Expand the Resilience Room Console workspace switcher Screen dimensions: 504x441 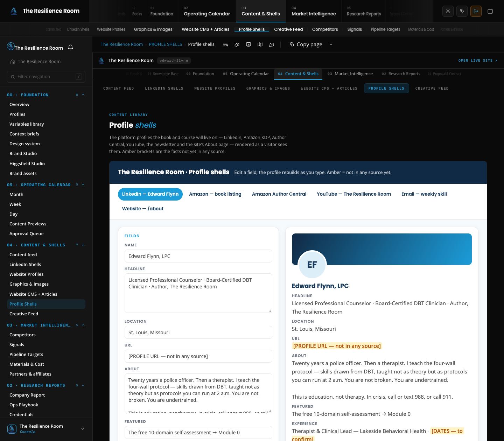click(x=46, y=429)
